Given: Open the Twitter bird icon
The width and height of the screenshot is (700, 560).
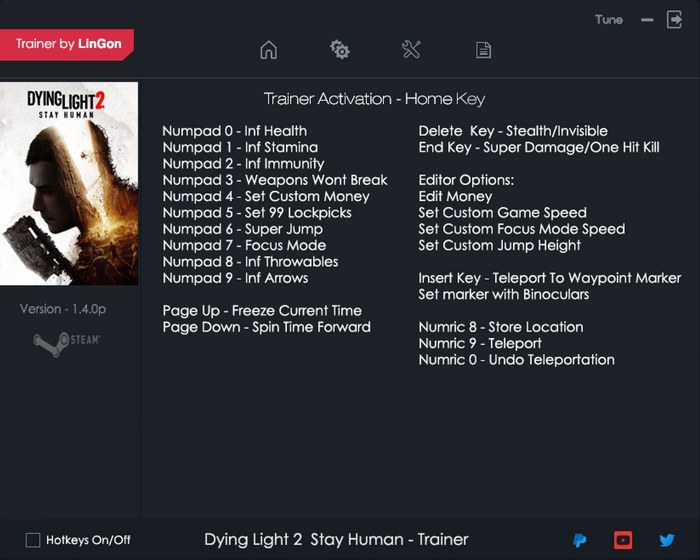Looking at the screenshot, I should pos(667,540).
